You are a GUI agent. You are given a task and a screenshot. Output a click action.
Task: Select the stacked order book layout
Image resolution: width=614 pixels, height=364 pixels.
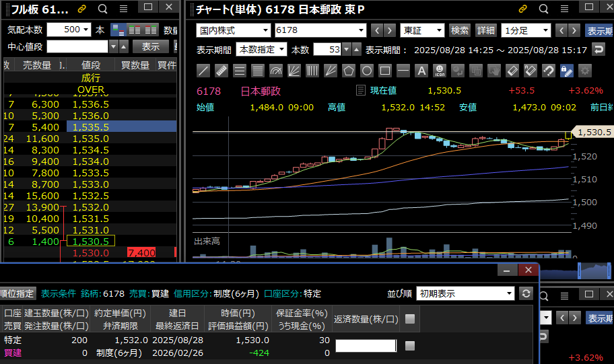(118, 30)
